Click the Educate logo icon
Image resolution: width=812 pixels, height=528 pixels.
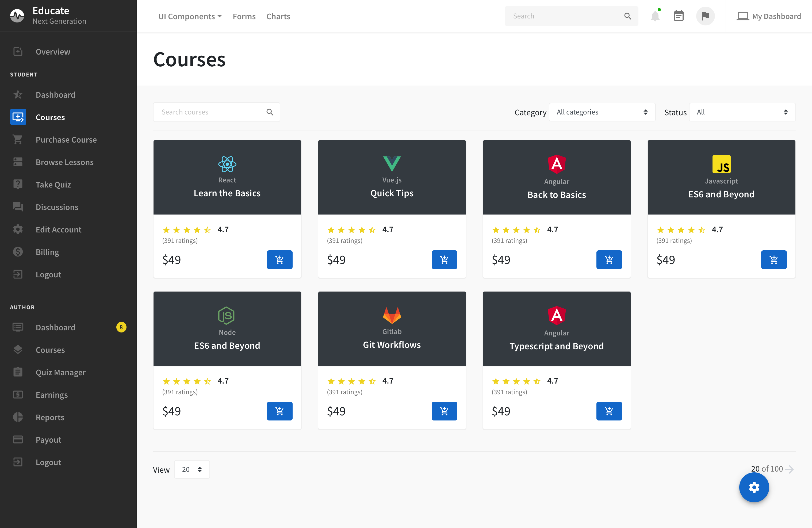pos(17,16)
